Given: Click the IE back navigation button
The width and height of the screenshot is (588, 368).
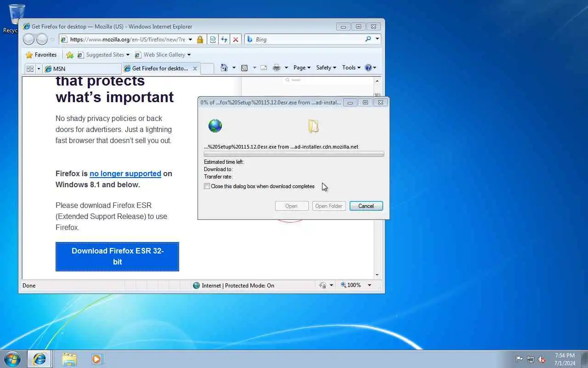Looking at the screenshot, I should (x=28, y=40).
